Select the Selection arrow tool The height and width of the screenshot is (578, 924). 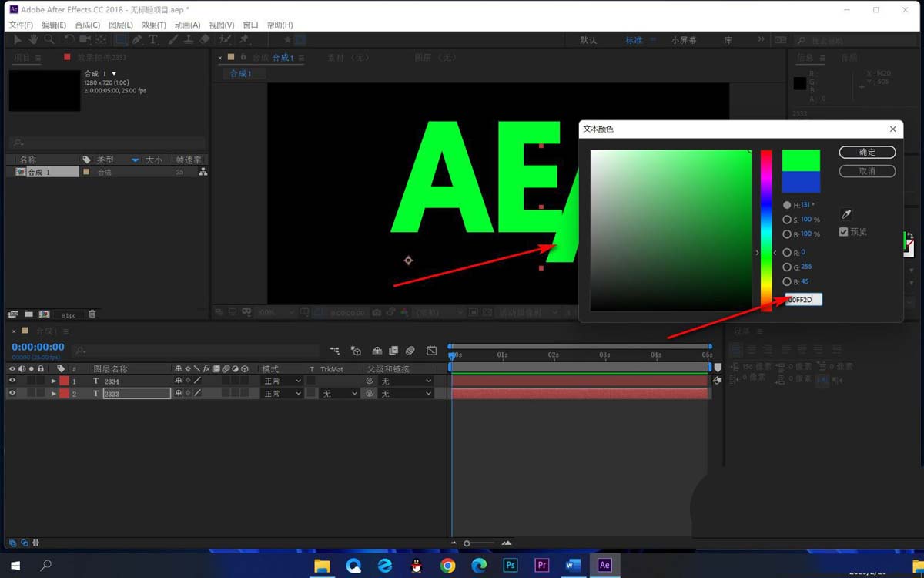click(18, 39)
